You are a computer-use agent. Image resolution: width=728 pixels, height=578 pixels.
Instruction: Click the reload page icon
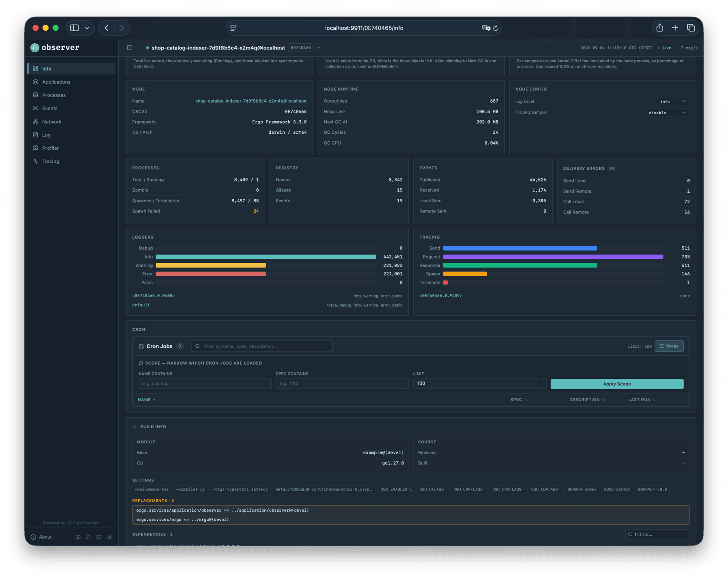coord(496,28)
